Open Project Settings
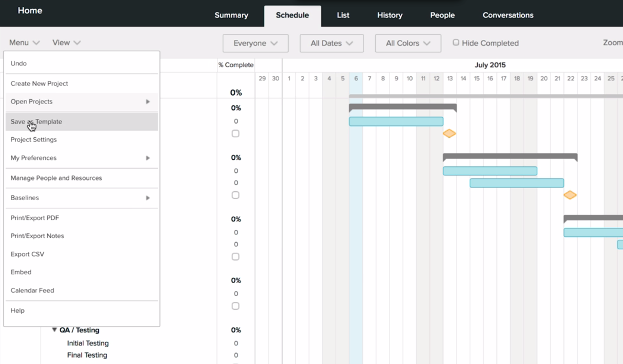This screenshot has width=623, height=364. (x=33, y=139)
